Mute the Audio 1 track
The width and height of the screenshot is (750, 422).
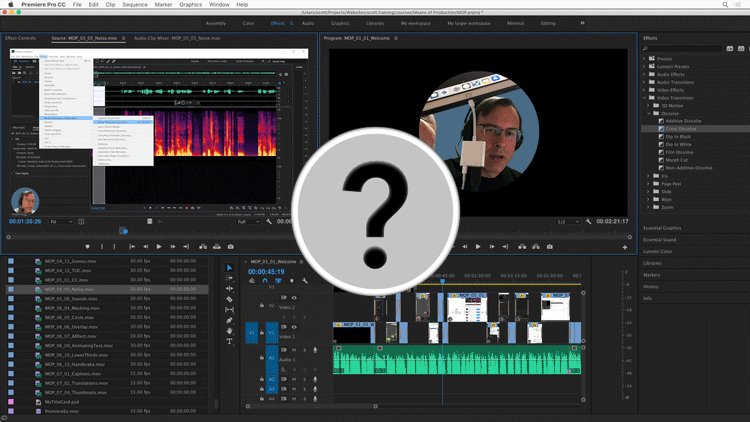(x=294, y=350)
